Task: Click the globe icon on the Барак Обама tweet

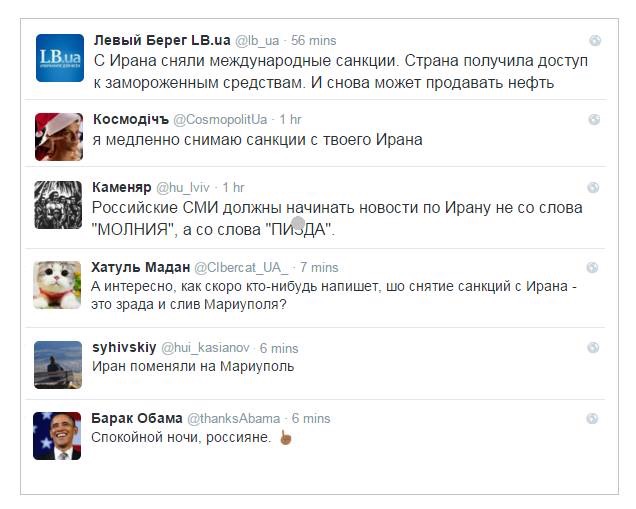Action: (x=594, y=418)
